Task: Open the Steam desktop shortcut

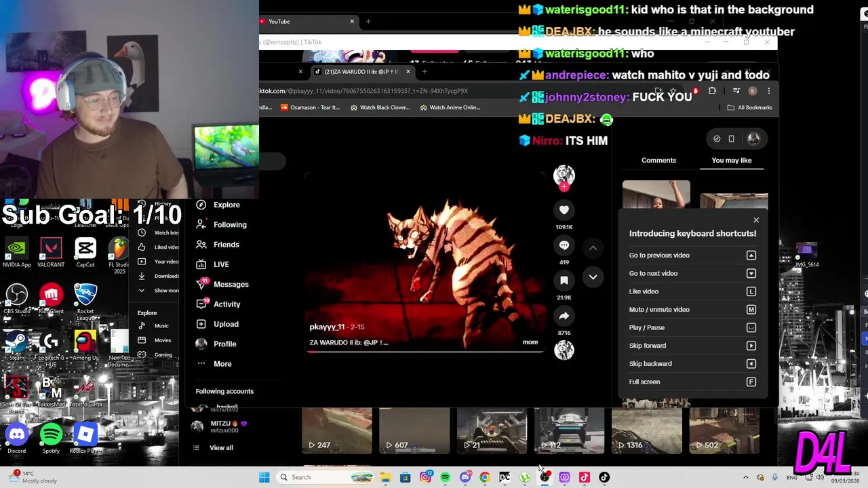Action: [17, 345]
